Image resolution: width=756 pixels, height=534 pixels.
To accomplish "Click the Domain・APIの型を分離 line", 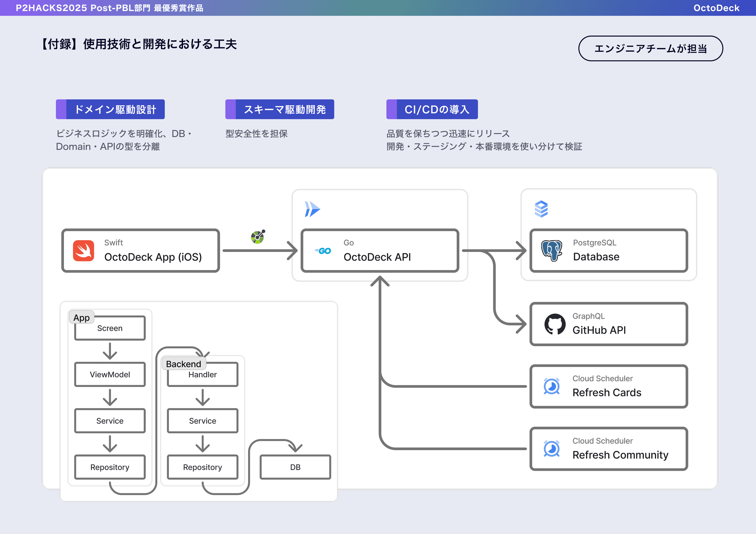I will point(108,146).
